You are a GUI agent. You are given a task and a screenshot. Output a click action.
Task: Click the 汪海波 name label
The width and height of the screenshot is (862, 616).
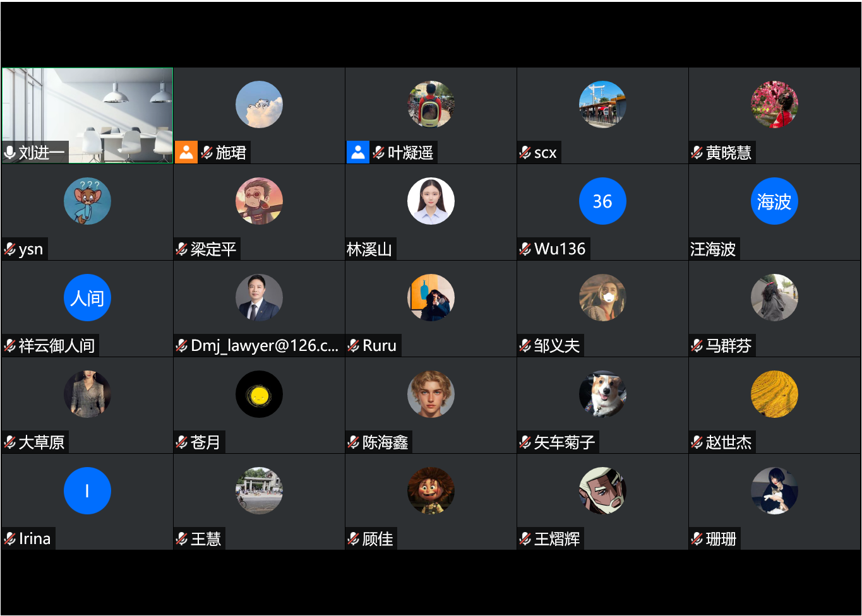[713, 249]
